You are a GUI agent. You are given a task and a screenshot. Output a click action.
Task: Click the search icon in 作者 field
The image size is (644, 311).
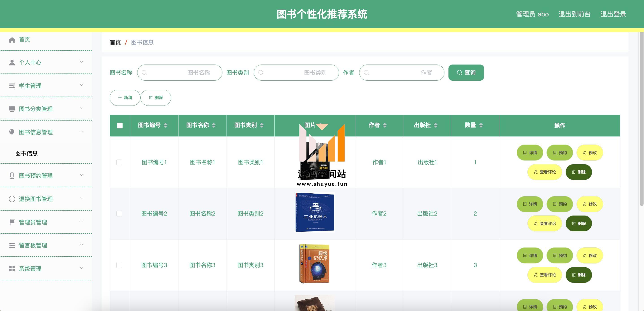click(x=366, y=72)
